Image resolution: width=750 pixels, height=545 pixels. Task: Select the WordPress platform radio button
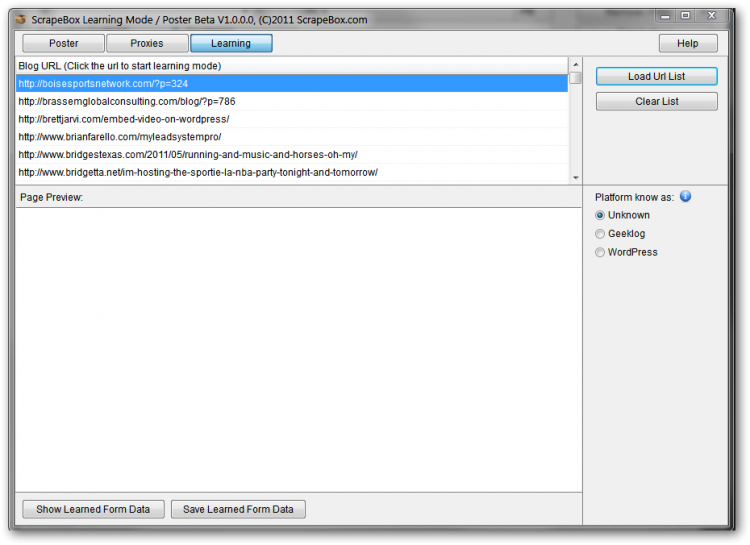[x=600, y=252]
